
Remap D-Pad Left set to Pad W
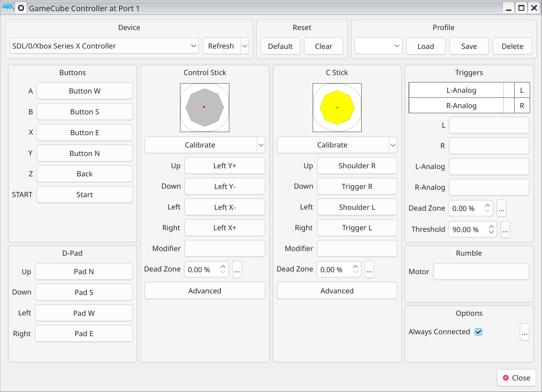[84, 313]
